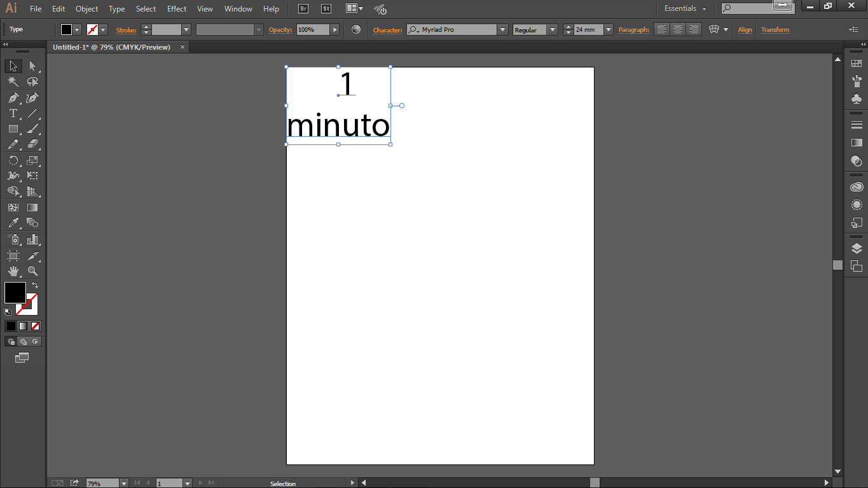This screenshot has width=868, height=488.
Task: Open the font style Regular dropdown
Action: click(x=552, y=30)
